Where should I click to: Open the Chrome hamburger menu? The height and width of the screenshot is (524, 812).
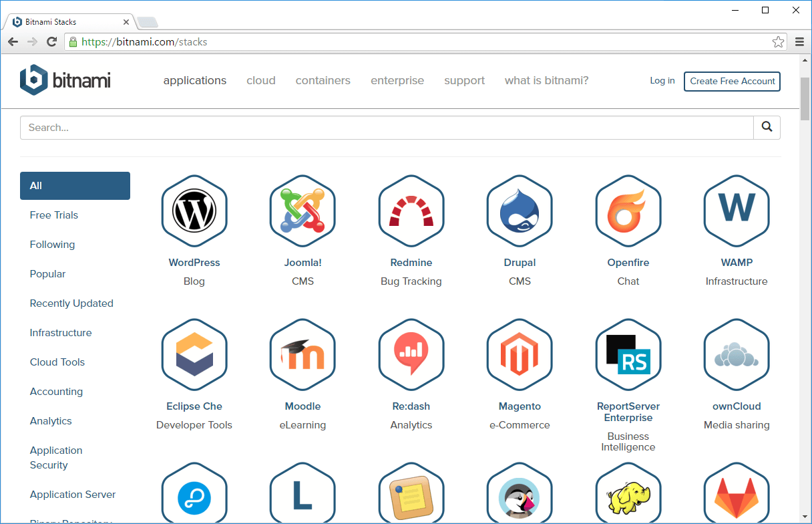coord(799,42)
